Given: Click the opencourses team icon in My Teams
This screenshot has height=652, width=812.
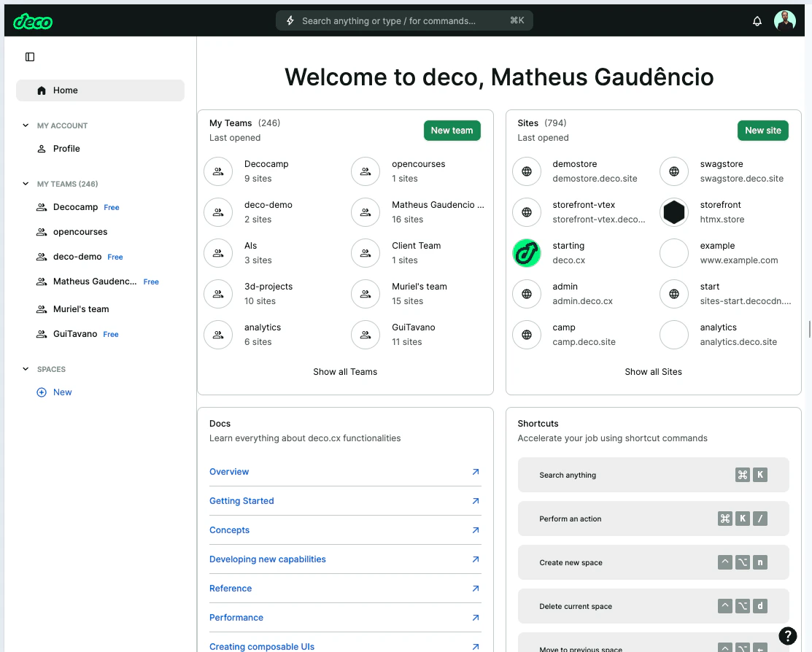Looking at the screenshot, I should pyautogui.click(x=366, y=171).
